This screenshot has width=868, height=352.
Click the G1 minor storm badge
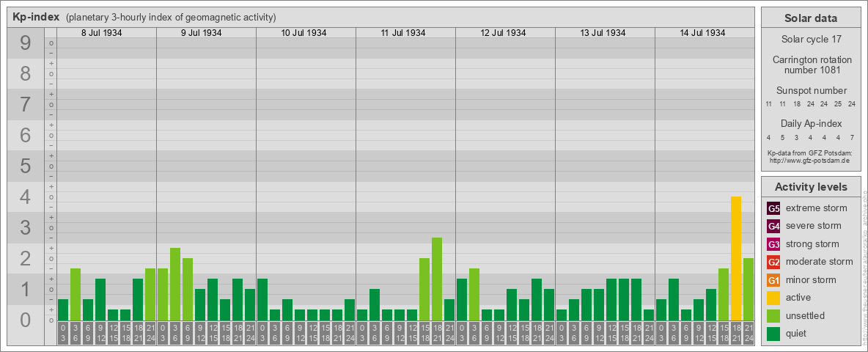773,280
